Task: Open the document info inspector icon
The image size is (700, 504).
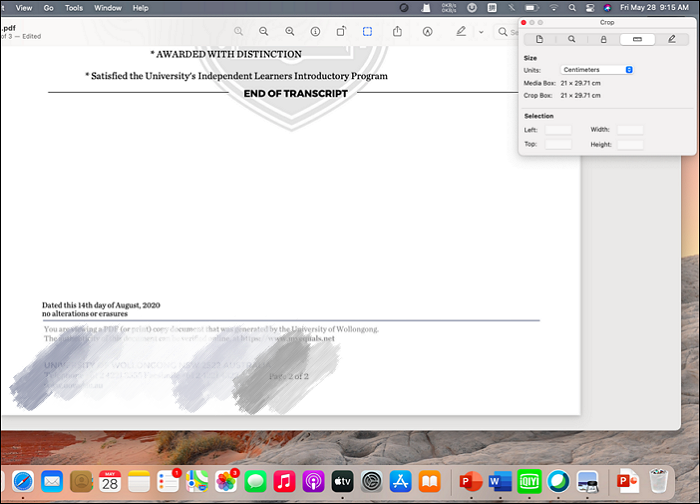Action: point(315,32)
